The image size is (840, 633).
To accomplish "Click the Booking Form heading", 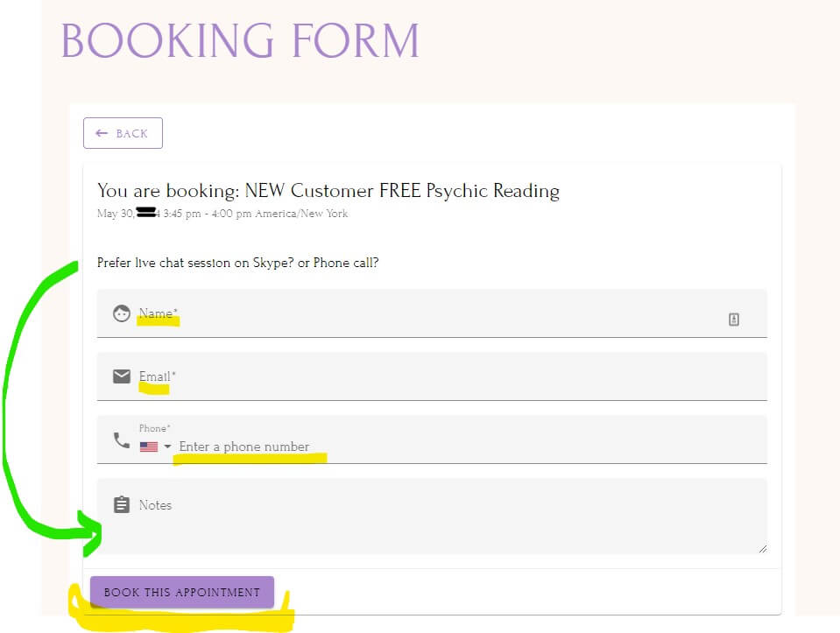I will point(240,41).
